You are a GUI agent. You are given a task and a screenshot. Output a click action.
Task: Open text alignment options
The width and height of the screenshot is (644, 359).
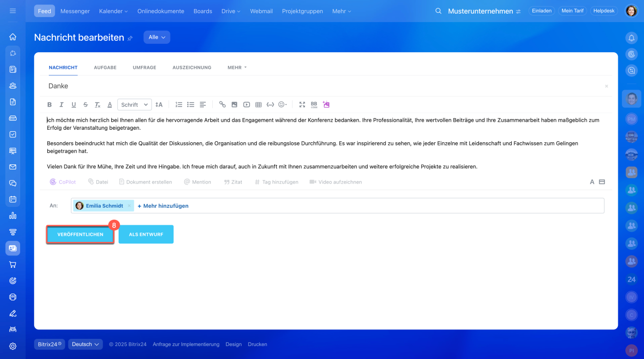(203, 105)
